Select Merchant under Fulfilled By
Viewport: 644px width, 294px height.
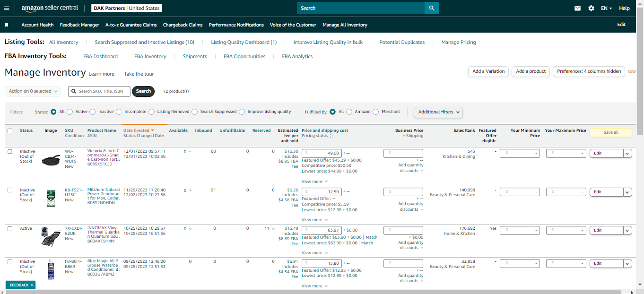point(376,112)
